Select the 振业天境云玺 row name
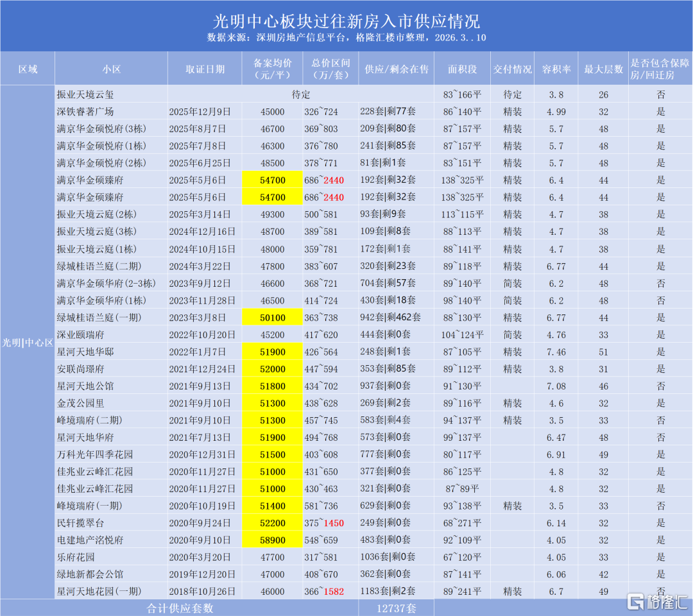 85,94
